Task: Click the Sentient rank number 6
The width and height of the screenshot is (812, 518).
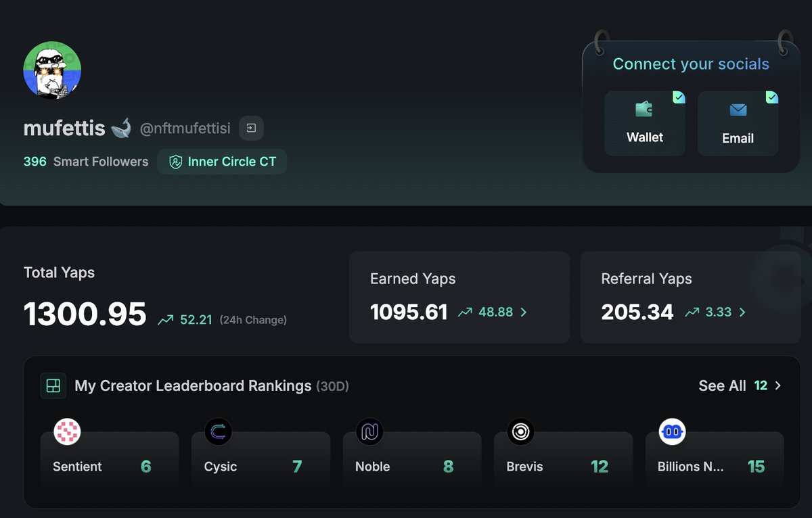Action: coord(146,467)
